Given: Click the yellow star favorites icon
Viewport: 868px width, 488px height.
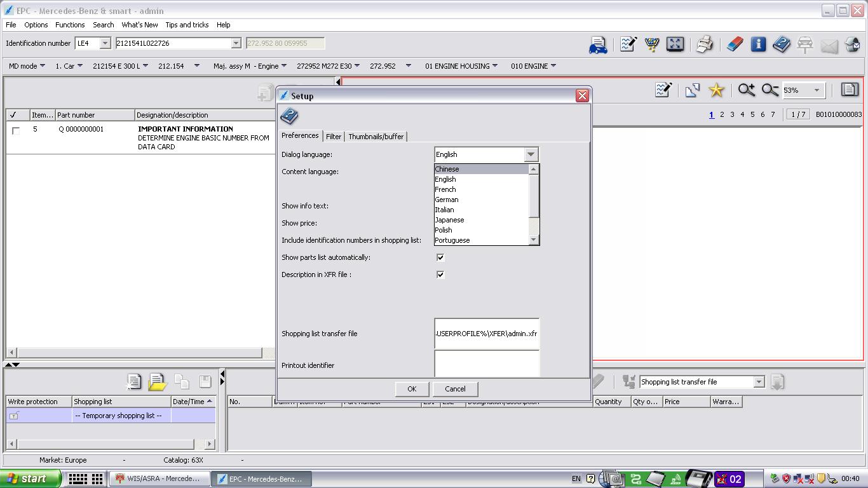Looking at the screenshot, I should (x=716, y=90).
